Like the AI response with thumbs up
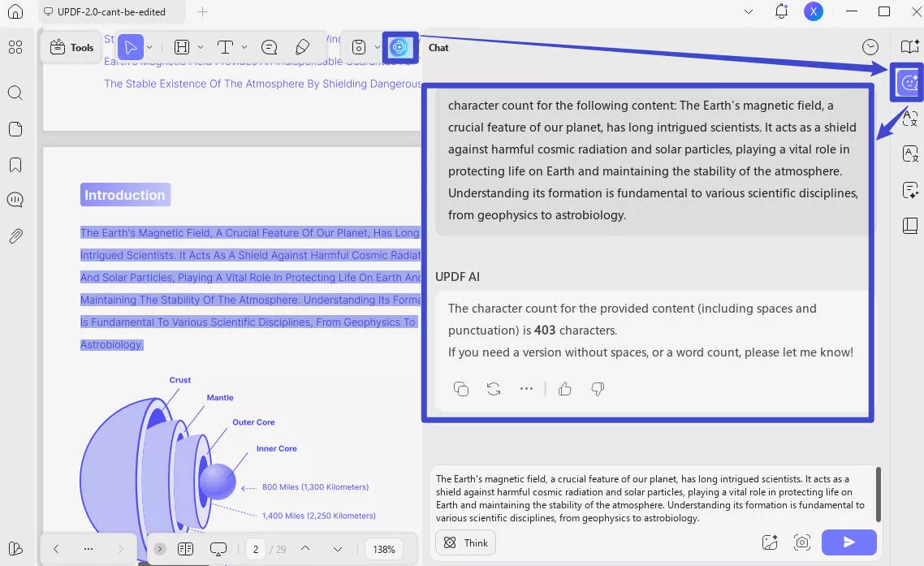Image resolution: width=924 pixels, height=566 pixels. pyautogui.click(x=565, y=389)
